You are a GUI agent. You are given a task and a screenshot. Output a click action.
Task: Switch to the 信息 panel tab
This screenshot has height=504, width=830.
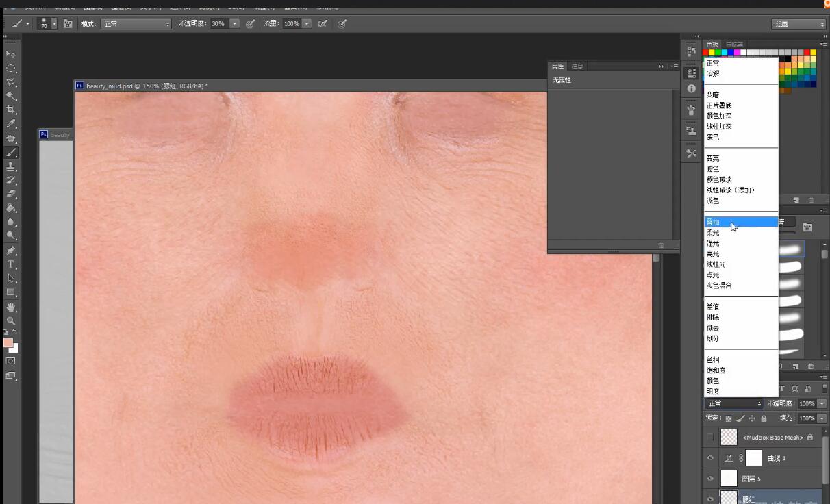577,66
